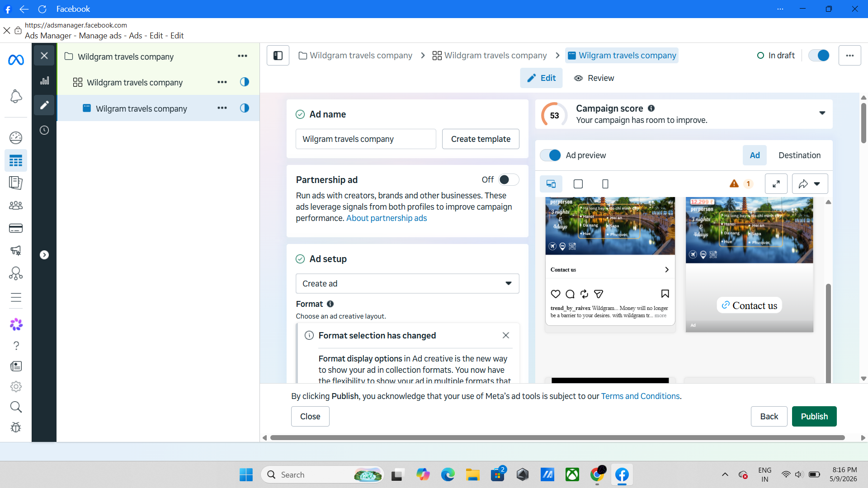Select the Edit tab
Image resolution: width=868 pixels, height=488 pixels.
pyautogui.click(x=541, y=78)
